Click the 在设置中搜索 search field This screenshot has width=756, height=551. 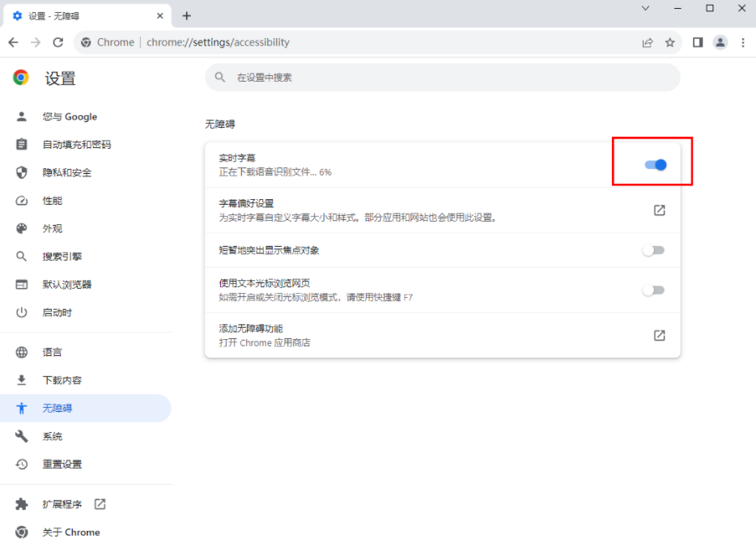point(442,77)
